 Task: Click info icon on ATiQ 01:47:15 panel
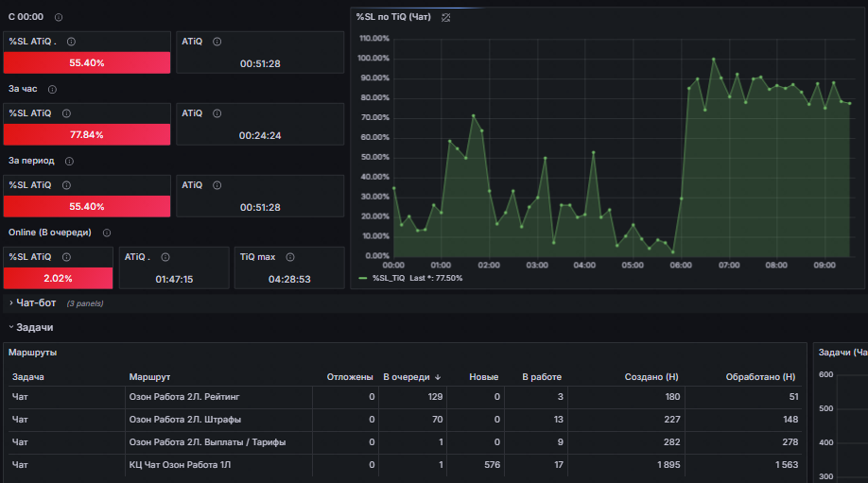[165, 257]
